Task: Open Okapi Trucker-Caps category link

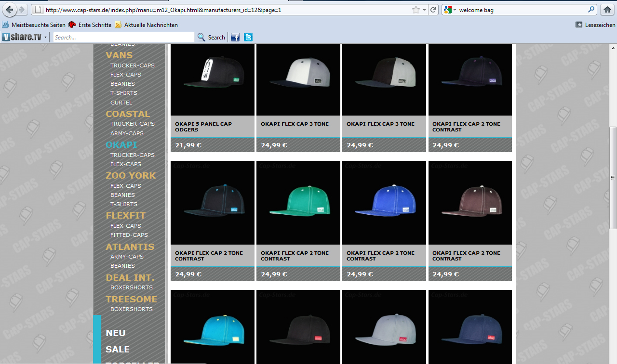Action: click(x=132, y=155)
